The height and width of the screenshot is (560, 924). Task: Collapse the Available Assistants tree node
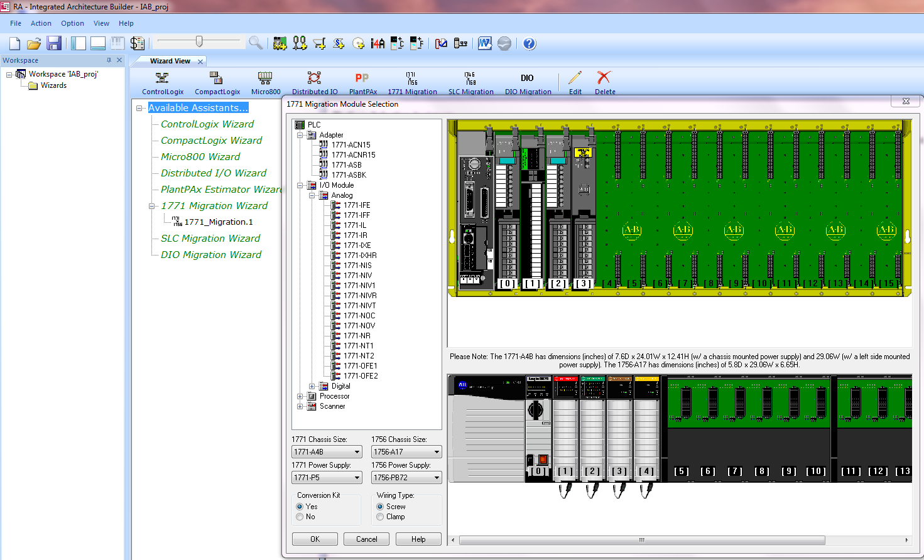point(139,108)
